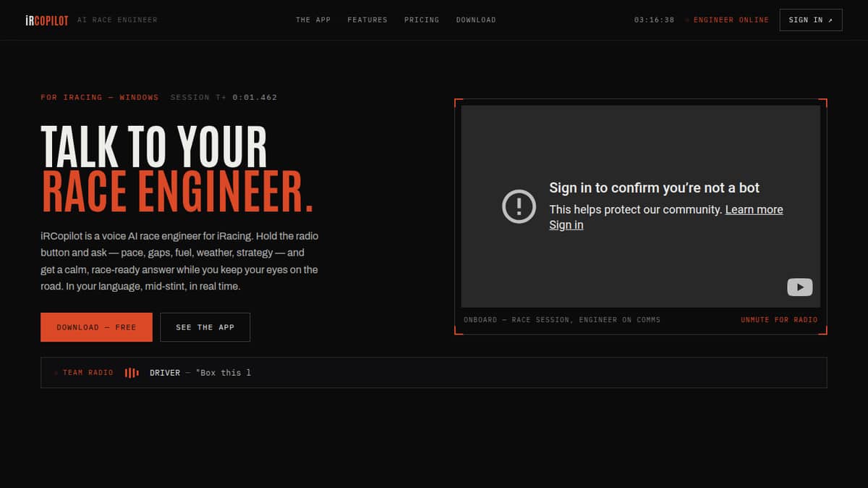Click the Team Radio label

click(88, 373)
